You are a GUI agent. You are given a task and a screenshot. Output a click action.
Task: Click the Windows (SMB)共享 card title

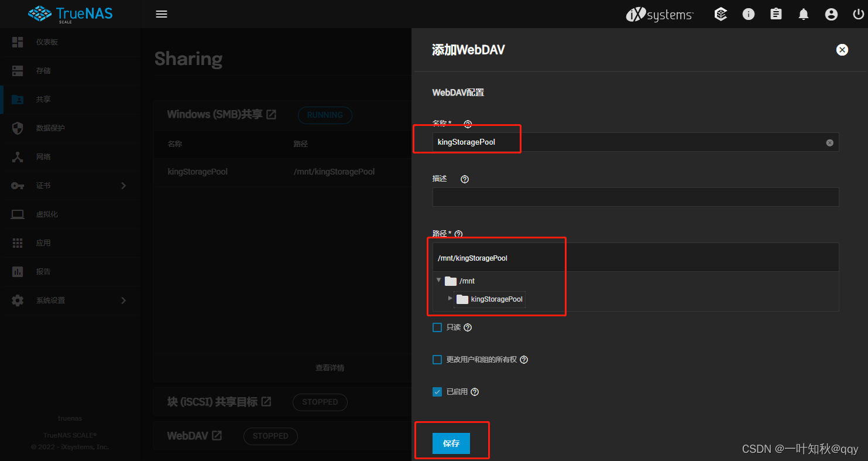click(x=215, y=114)
